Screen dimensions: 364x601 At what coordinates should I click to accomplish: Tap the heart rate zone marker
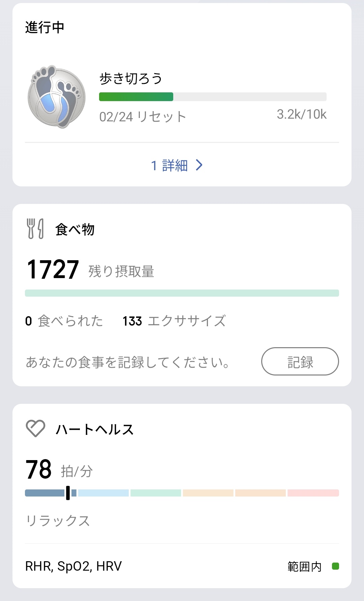[x=68, y=493]
